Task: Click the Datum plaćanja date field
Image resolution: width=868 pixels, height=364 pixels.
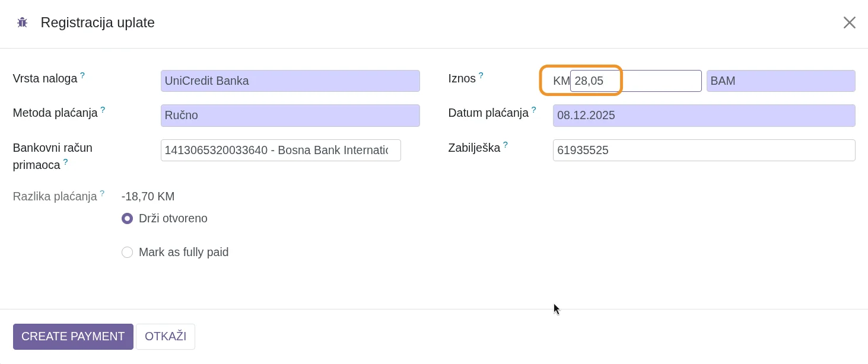Action: coord(704,116)
